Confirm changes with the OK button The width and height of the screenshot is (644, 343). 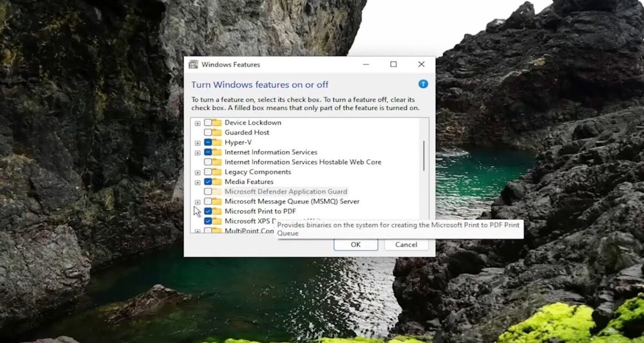coord(356,244)
